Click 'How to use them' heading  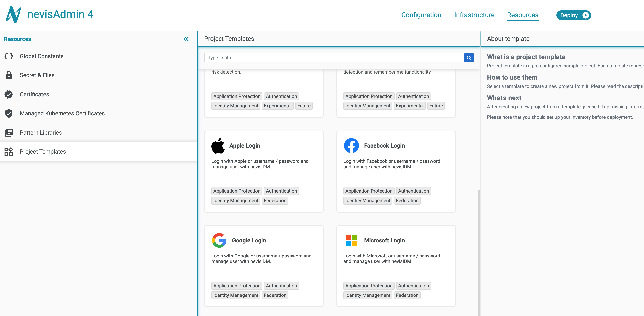click(x=512, y=77)
